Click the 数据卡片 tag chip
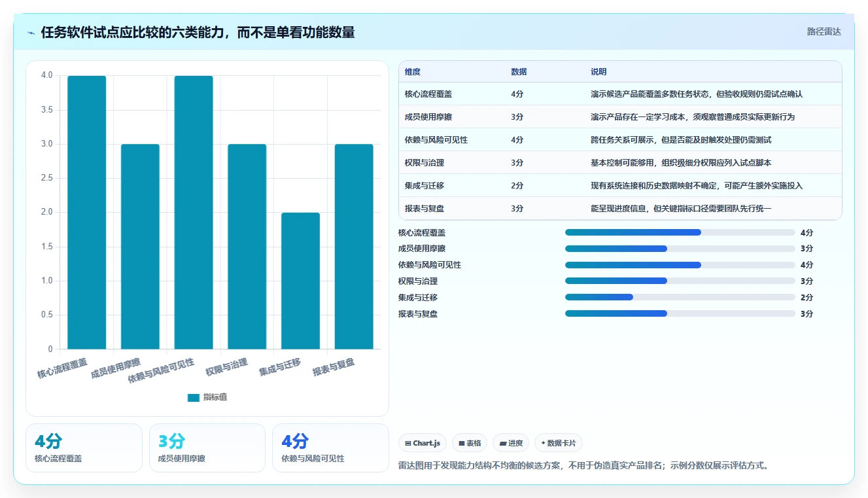Image resolution: width=868 pixels, height=498 pixels. point(558,443)
